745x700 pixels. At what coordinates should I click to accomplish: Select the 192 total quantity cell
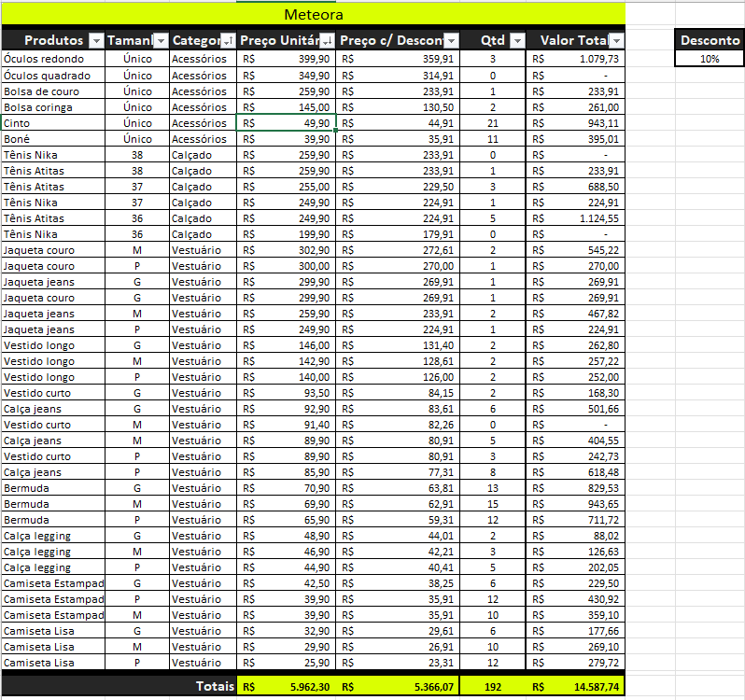pyautogui.click(x=493, y=686)
